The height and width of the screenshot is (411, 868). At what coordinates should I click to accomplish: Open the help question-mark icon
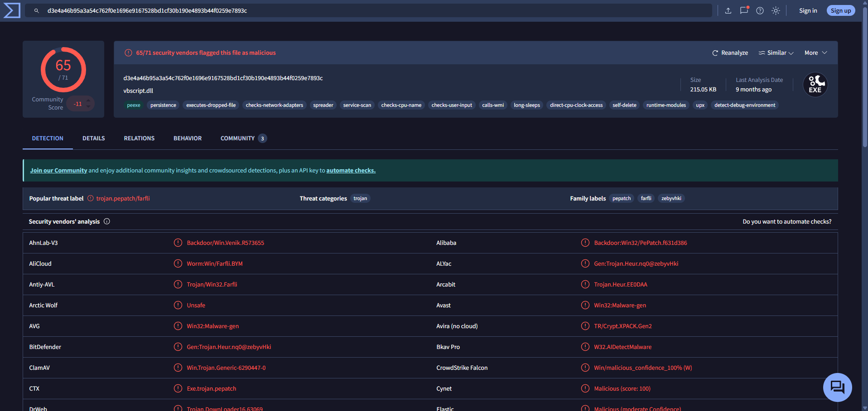point(760,10)
